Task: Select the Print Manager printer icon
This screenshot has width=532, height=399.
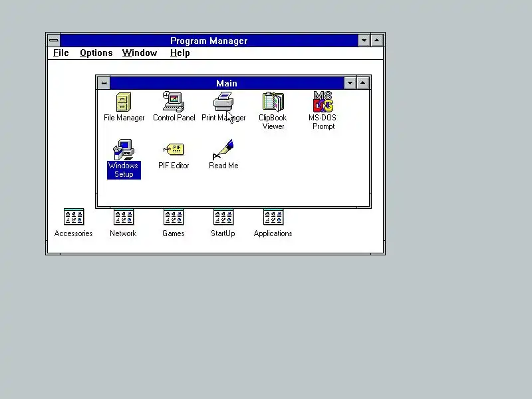Action: tap(223, 102)
